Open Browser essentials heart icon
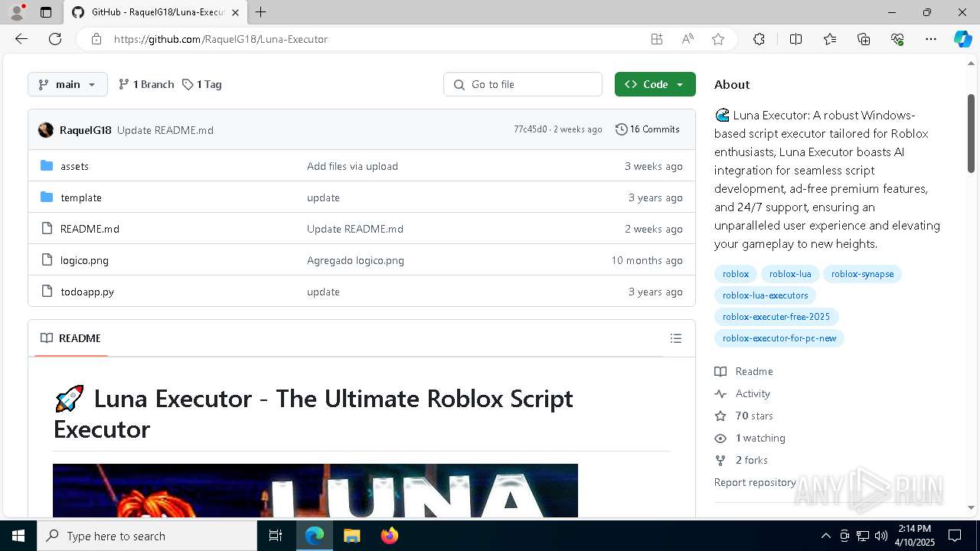 point(897,39)
